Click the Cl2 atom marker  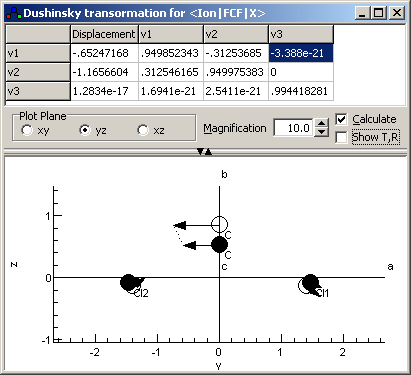(x=129, y=283)
